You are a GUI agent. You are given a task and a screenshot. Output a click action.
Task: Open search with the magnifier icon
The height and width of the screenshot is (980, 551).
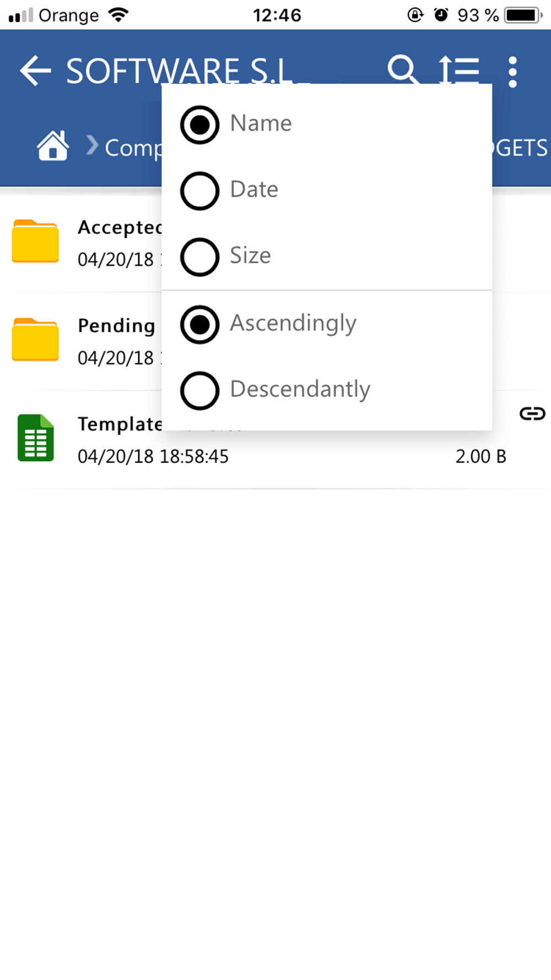coord(403,69)
